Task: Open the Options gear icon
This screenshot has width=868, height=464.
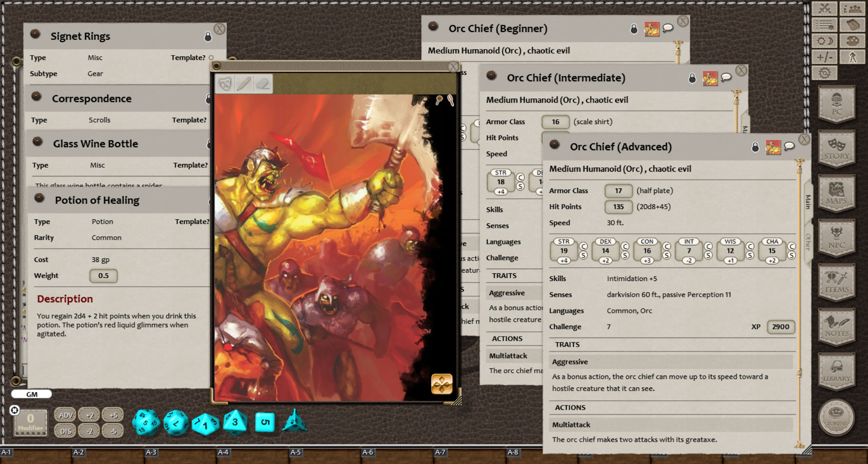Action: point(824,73)
